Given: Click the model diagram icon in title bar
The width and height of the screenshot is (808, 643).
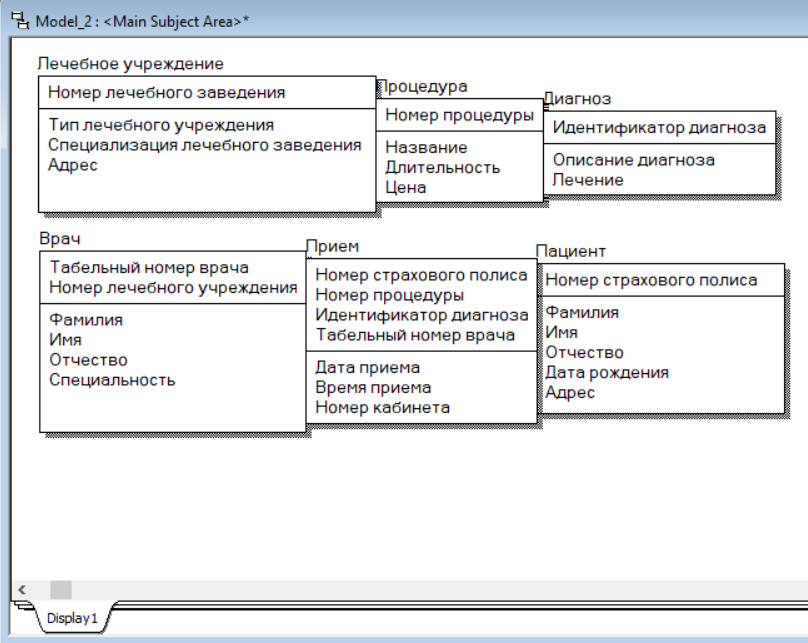Looking at the screenshot, I should [x=20, y=21].
